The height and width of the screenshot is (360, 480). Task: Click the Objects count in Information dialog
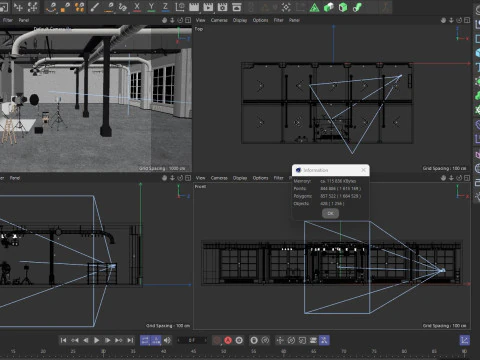(332, 204)
